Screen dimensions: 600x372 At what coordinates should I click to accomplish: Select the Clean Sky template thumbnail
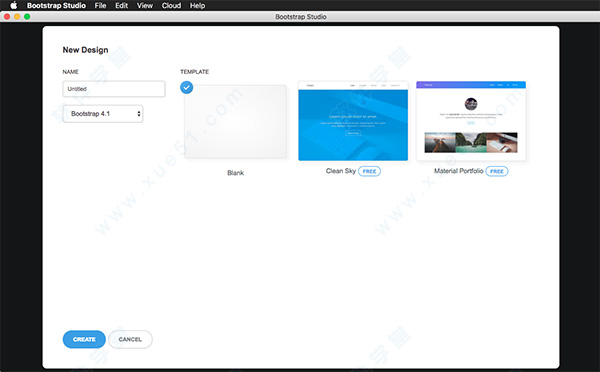pos(353,121)
